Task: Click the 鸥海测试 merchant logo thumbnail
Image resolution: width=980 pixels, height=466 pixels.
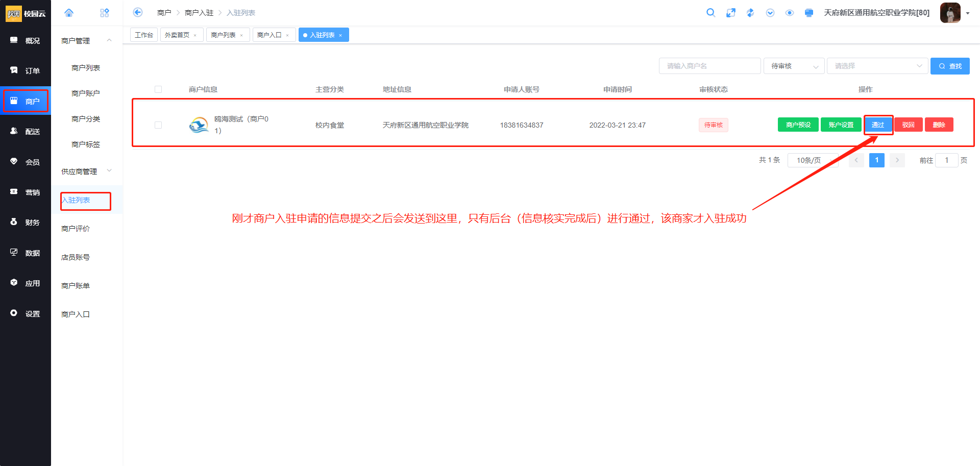Action: [199, 125]
